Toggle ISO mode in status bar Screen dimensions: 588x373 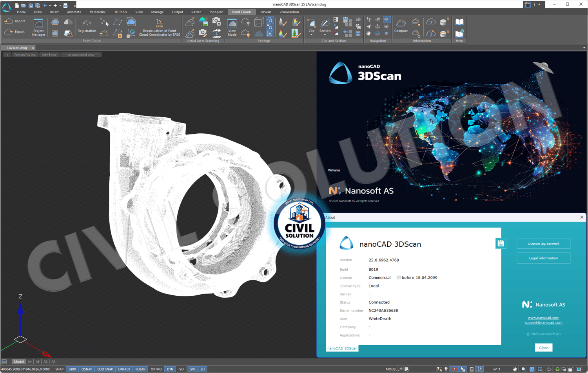(181, 369)
